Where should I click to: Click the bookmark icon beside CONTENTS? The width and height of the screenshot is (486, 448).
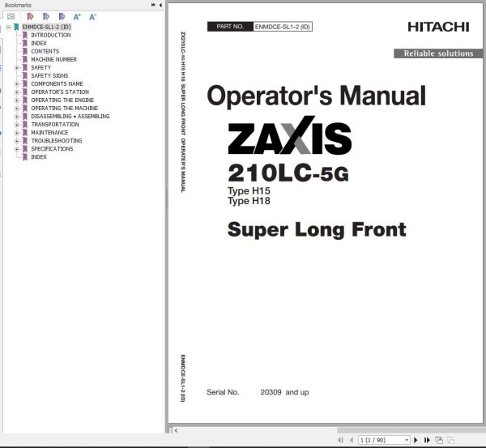[x=25, y=52]
